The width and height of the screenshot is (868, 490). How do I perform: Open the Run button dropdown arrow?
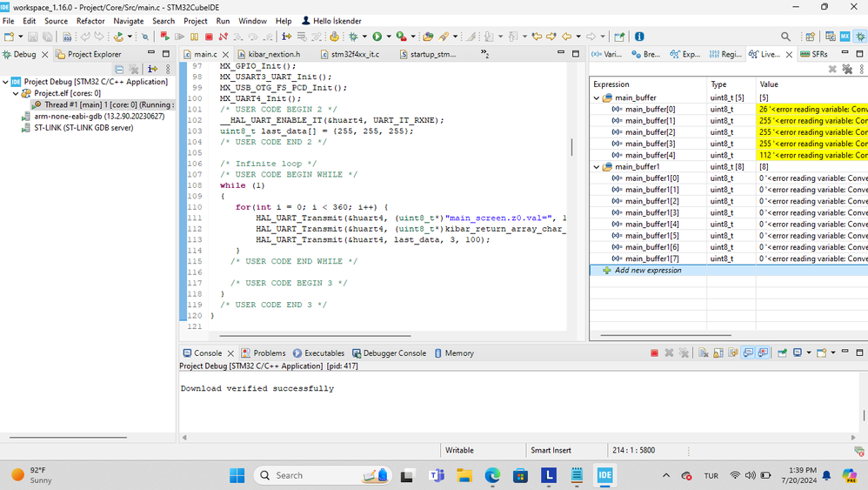tap(388, 37)
